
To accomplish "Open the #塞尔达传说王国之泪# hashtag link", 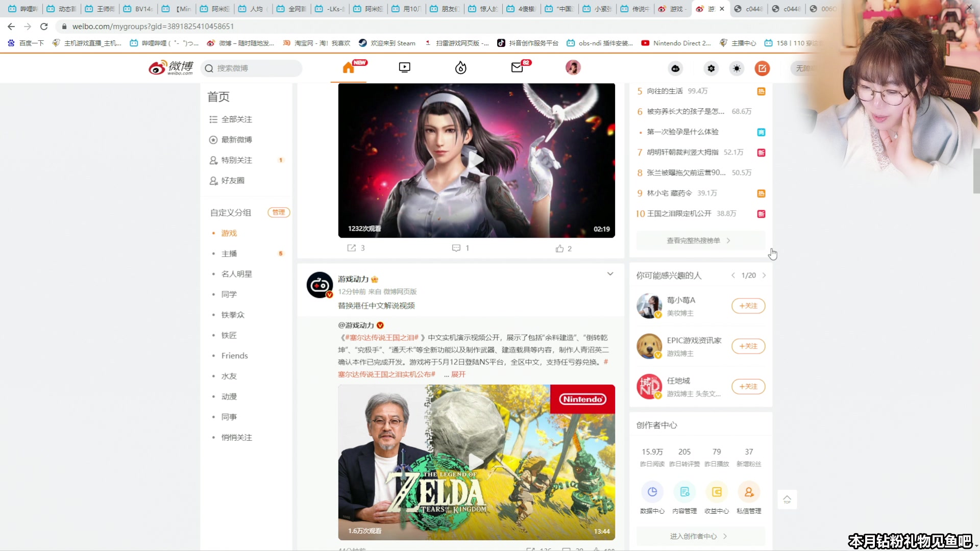I will tap(382, 338).
